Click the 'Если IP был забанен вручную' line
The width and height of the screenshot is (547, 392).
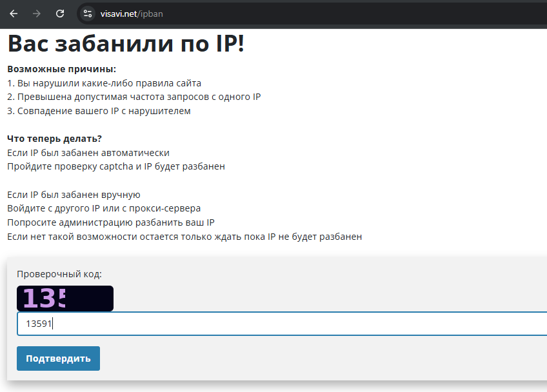pos(74,195)
